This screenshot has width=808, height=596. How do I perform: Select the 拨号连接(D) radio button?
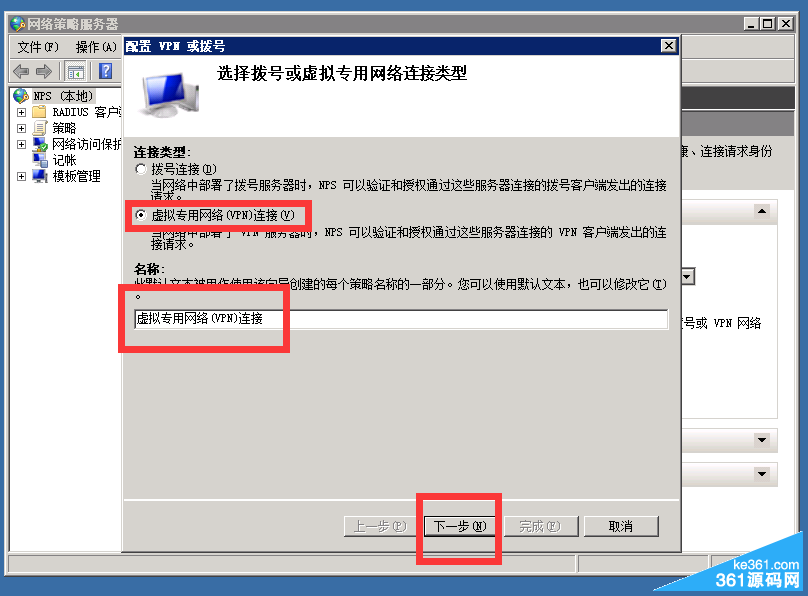[x=141, y=169]
